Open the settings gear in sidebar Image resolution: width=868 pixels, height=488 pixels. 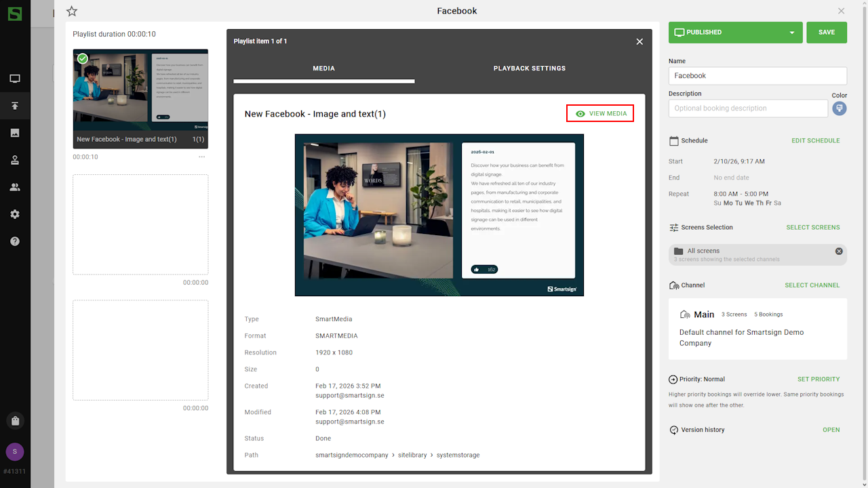pos(15,214)
